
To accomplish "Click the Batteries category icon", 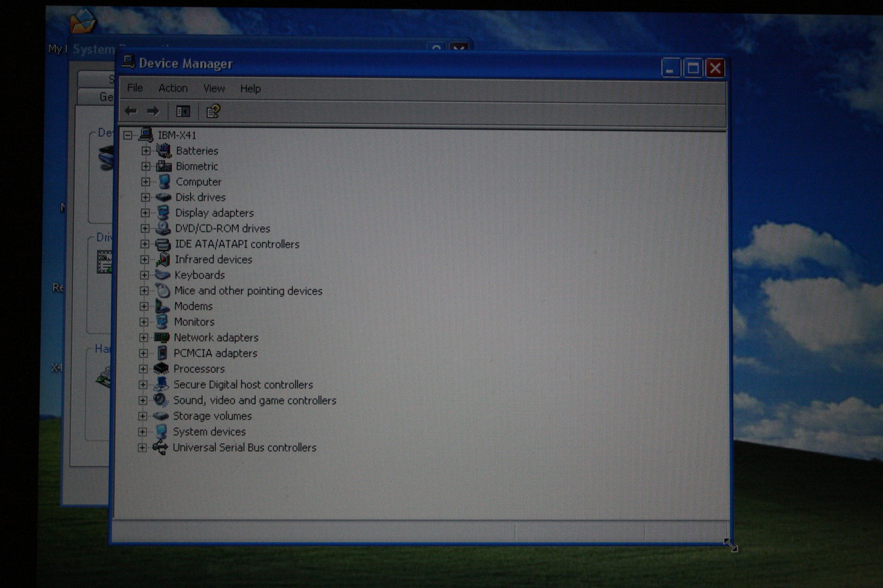I will (x=164, y=150).
